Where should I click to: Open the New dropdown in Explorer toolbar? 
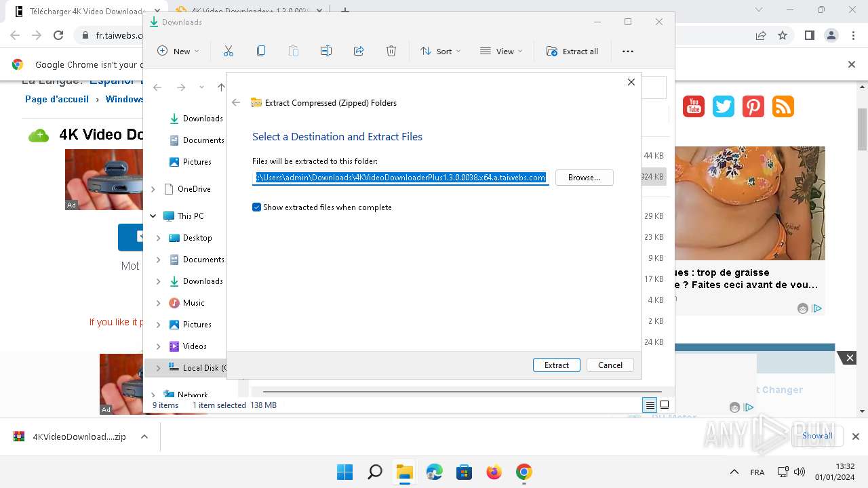pos(178,51)
